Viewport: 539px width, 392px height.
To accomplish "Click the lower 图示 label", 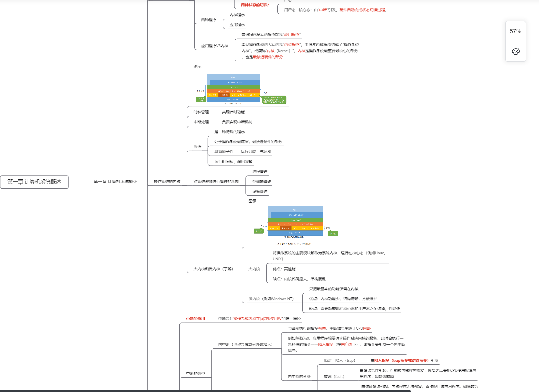I will tap(252, 201).
